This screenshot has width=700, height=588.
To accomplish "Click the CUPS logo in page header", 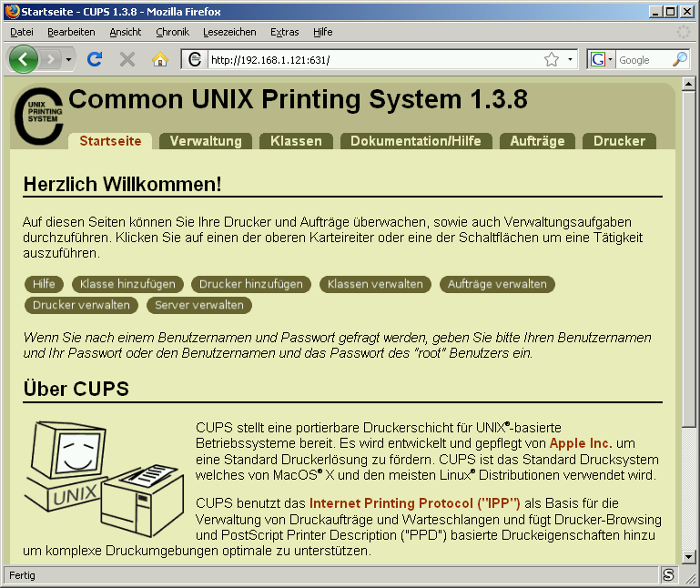I will (x=39, y=116).
